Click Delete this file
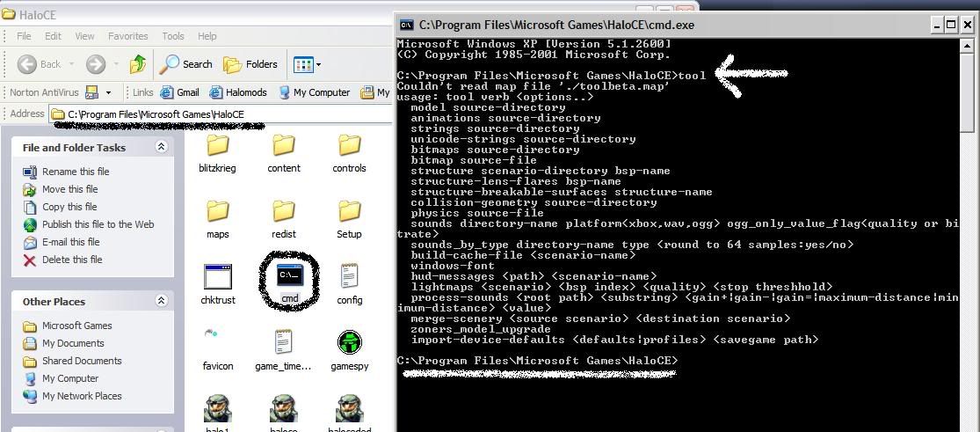Screen dimensions: 980x432 [72, 260]
